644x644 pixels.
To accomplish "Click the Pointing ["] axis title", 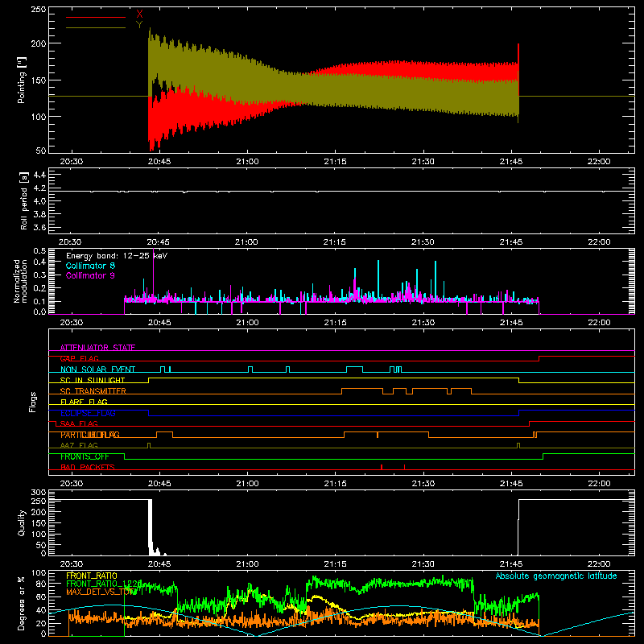I will tap(22, 80).
